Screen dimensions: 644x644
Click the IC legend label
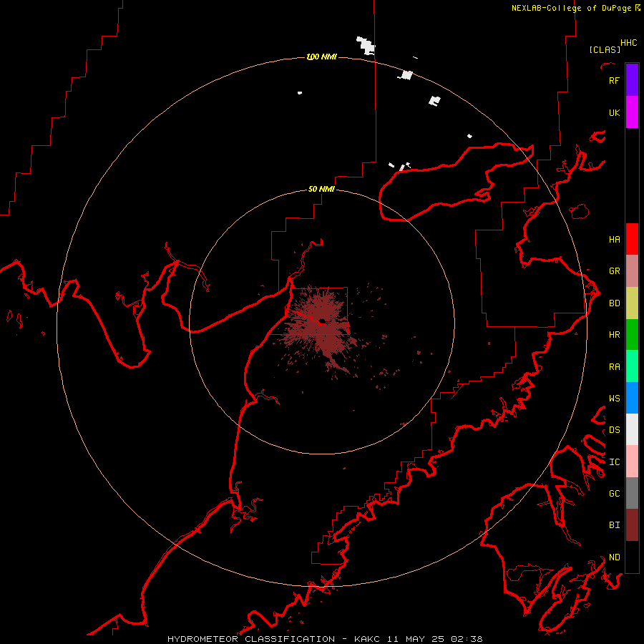(615, 462)
